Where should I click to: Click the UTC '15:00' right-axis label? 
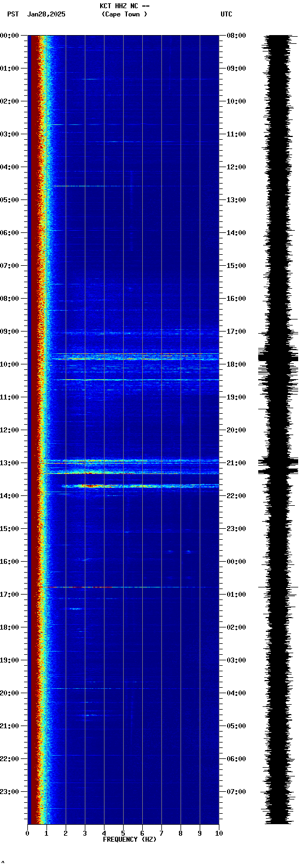(x=236, y=266)
